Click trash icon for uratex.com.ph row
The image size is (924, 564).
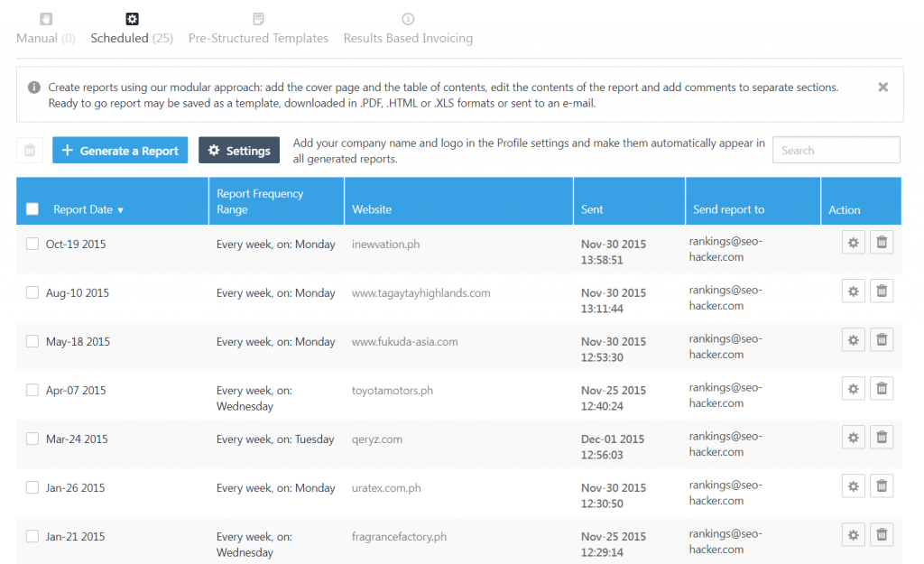pyautogui.click(x=882, y=485)
